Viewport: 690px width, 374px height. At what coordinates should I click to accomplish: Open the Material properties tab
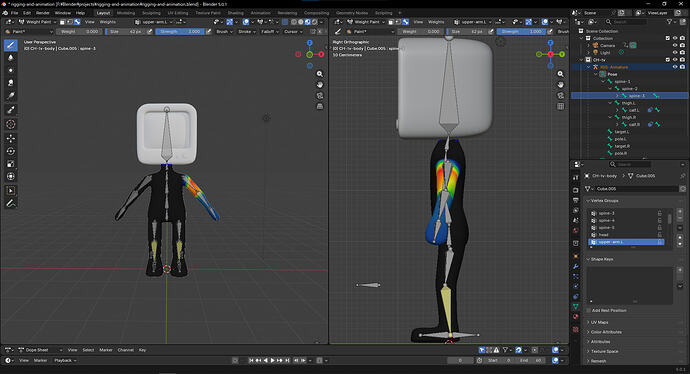tap(576, 317)
